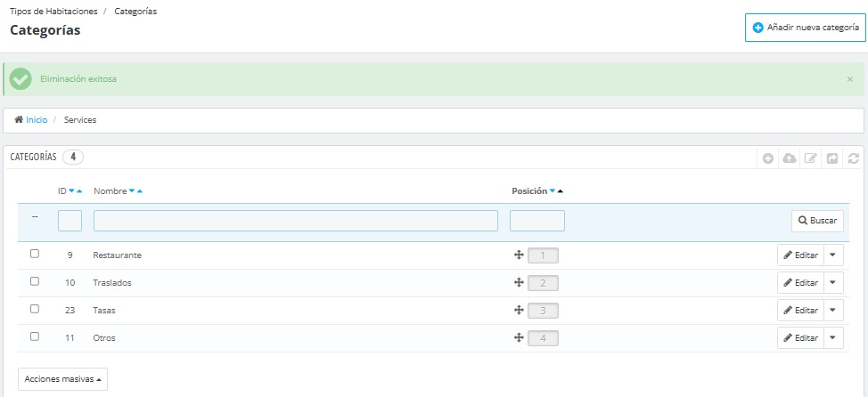Dismiss the 'Eliminación exitosa' alert
Viewport: 868px width, 397px height.
click(849, 79)
